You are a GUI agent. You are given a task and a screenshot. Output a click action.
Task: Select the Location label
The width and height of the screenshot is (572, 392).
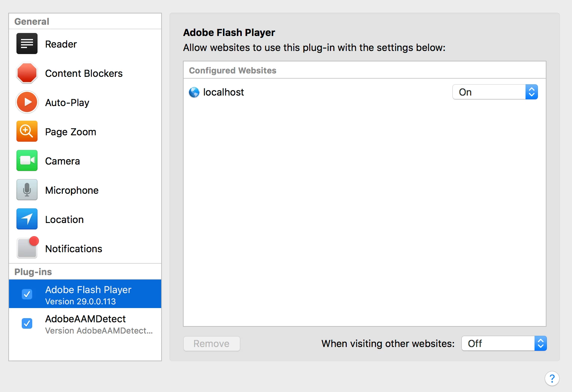pyautogui.click(x=64, y=220)
